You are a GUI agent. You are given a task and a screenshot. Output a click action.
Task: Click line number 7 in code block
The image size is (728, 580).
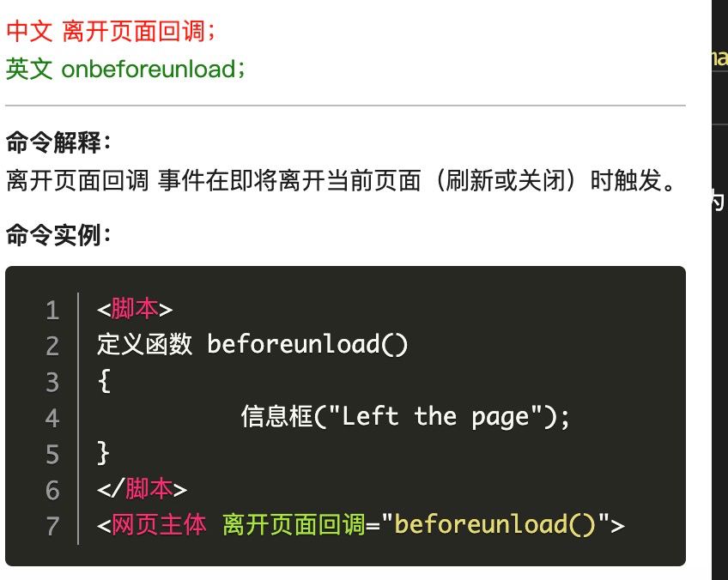(x=52, y=527)
